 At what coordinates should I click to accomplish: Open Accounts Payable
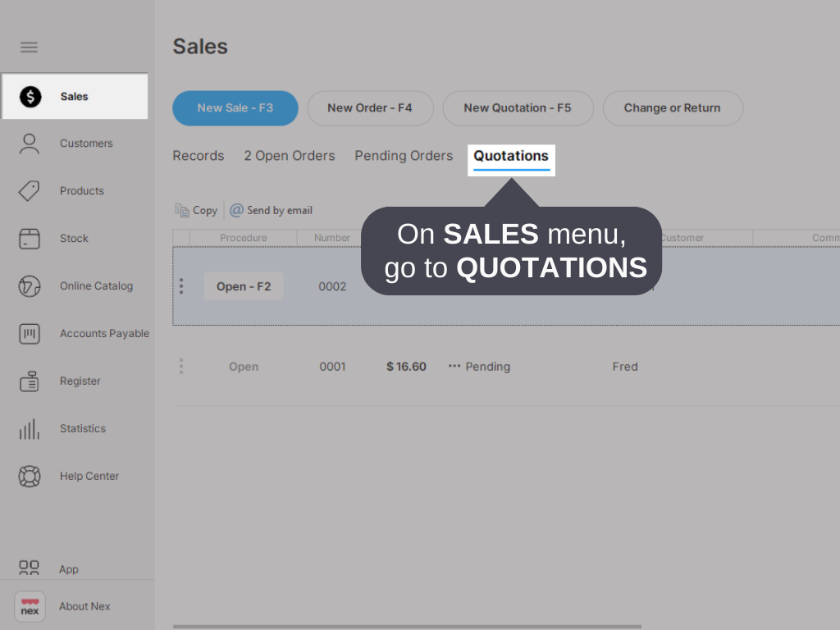[x=29, y=333]
